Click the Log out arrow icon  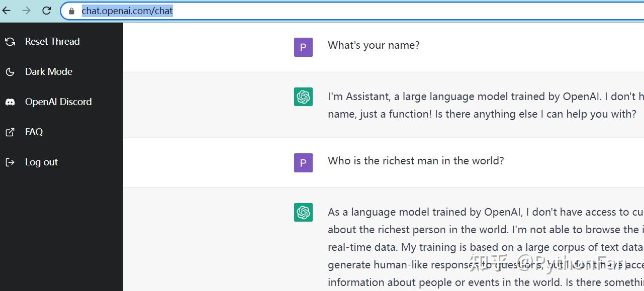[x=10, y=162]
